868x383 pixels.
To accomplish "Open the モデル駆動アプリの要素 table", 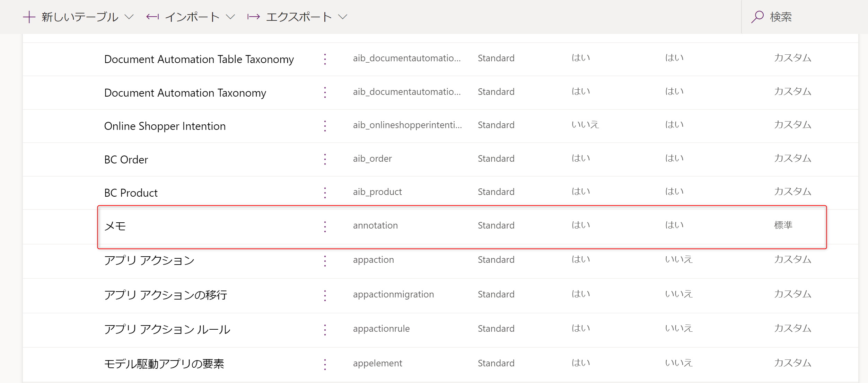I will [164, 364].
